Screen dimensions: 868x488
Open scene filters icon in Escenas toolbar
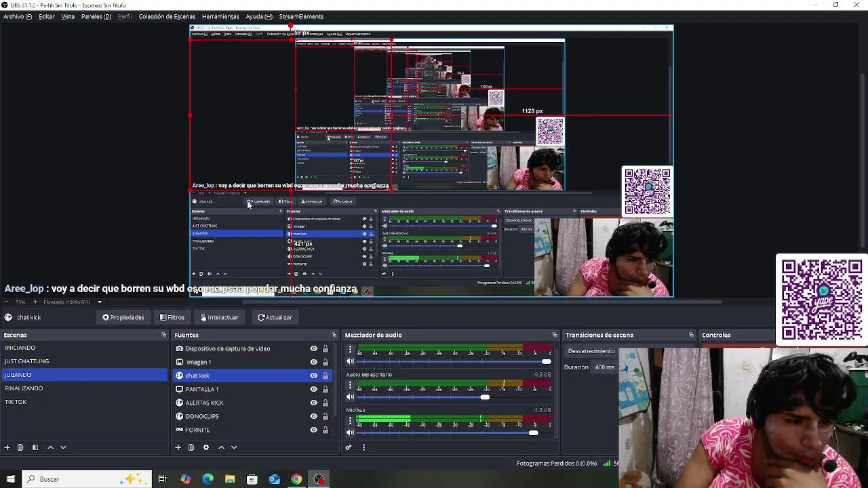click(35, 447)
